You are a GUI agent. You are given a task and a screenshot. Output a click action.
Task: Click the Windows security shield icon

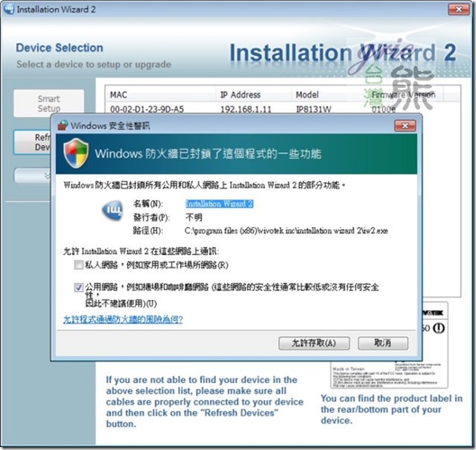point(76,153)
